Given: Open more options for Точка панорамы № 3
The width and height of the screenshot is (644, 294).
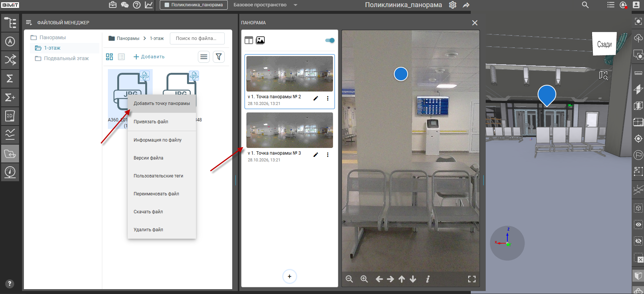Looking at the screenshot, I should tap(328, 155).
